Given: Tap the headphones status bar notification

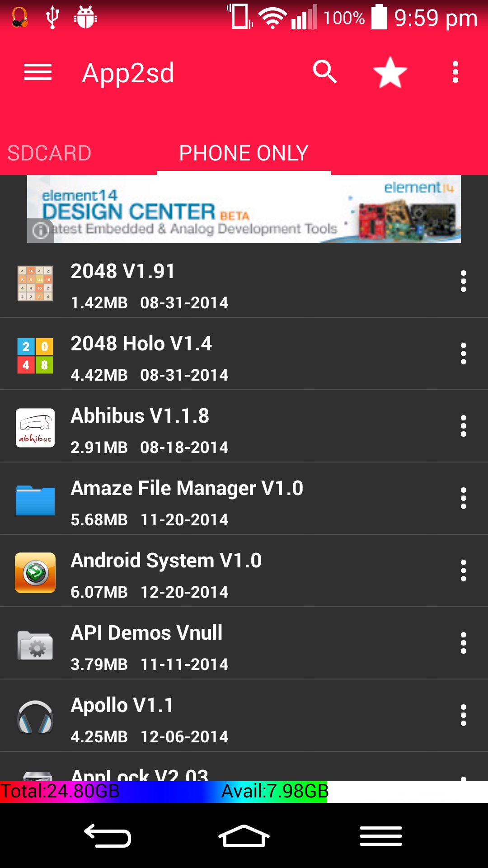Looking at the screenshot, I should click(x=20, y=18).
